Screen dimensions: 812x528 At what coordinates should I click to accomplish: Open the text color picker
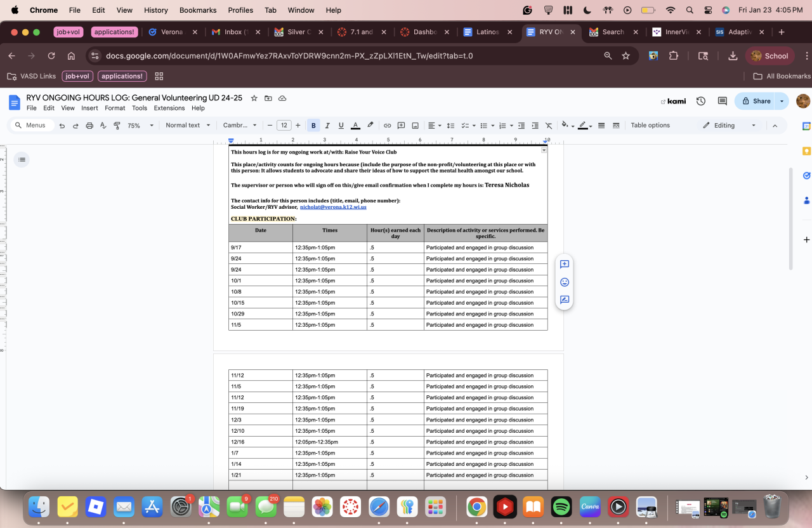click(355, 126)
